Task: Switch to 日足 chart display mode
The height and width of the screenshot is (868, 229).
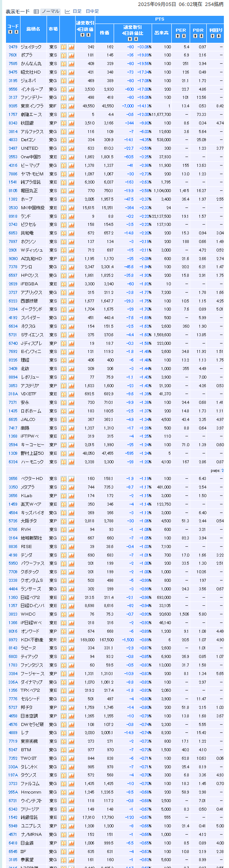Action: tap(77, 12)
